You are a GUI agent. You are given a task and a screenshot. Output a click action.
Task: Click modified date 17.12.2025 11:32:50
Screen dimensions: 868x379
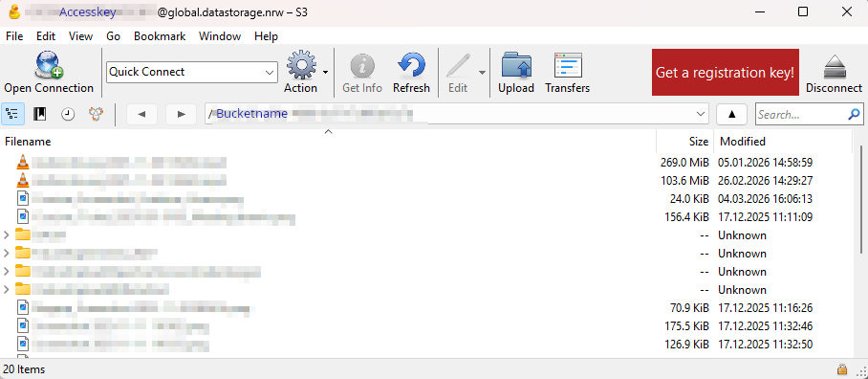[765, 345]
